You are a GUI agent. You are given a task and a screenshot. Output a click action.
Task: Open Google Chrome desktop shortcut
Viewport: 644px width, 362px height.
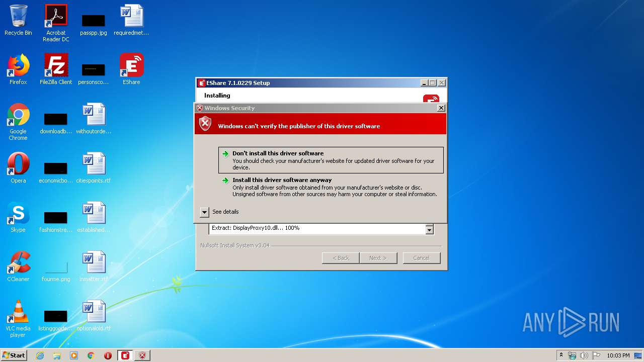point(18,121)
